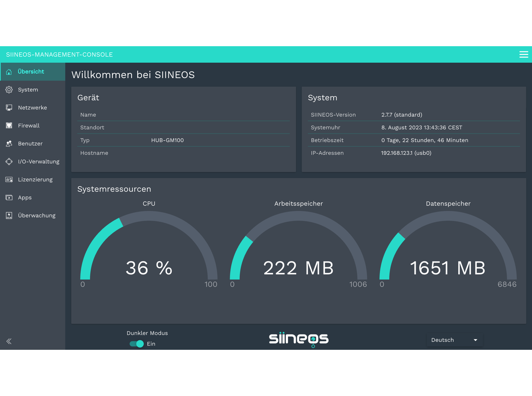Click the "IP-Adressen" label
This screenshot has height=396, width=532.
[327, 153]
